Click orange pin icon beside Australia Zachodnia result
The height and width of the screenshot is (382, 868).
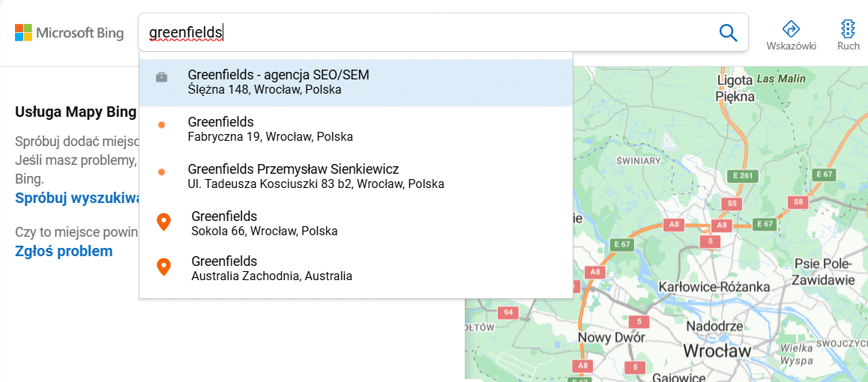[163, 267]
